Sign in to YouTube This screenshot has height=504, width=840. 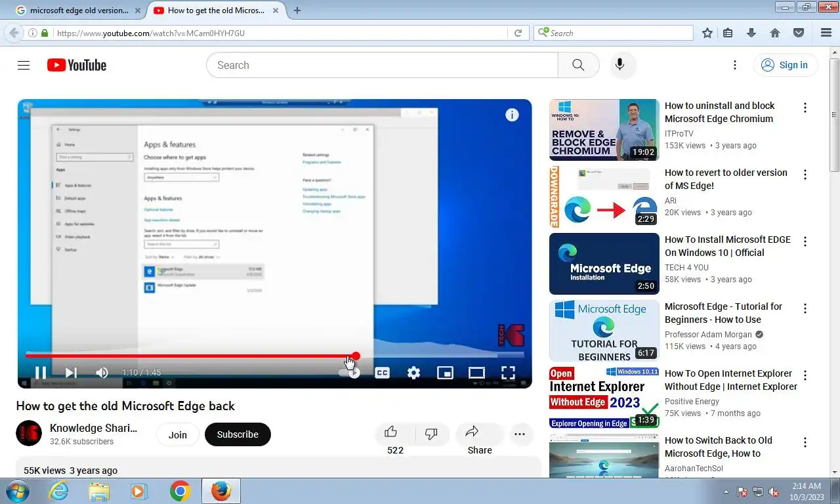coord(785,65)
